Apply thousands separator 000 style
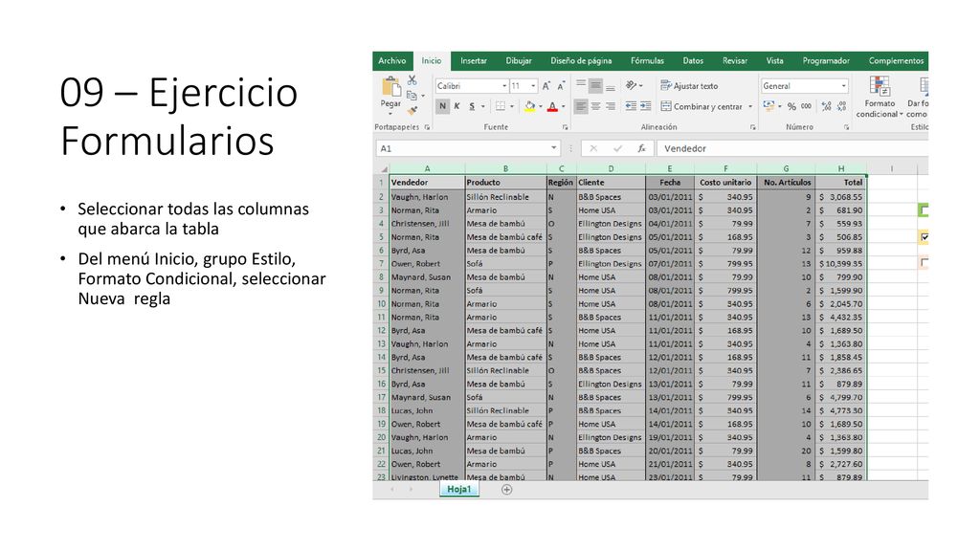This screenshot has height=551, width=980. point(807,107)
